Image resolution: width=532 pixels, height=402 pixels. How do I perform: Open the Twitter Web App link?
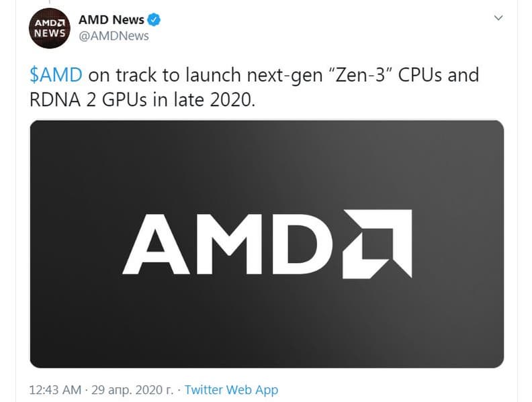231,389
